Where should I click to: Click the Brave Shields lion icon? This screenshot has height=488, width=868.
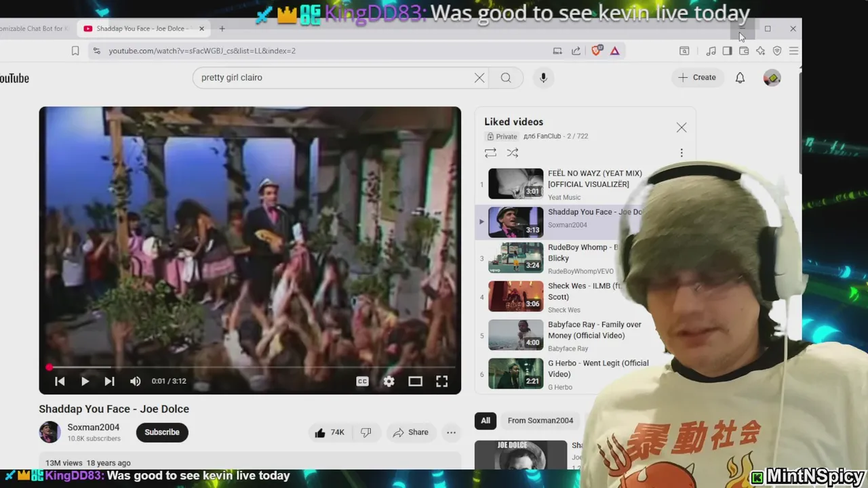tap(597, 51)
